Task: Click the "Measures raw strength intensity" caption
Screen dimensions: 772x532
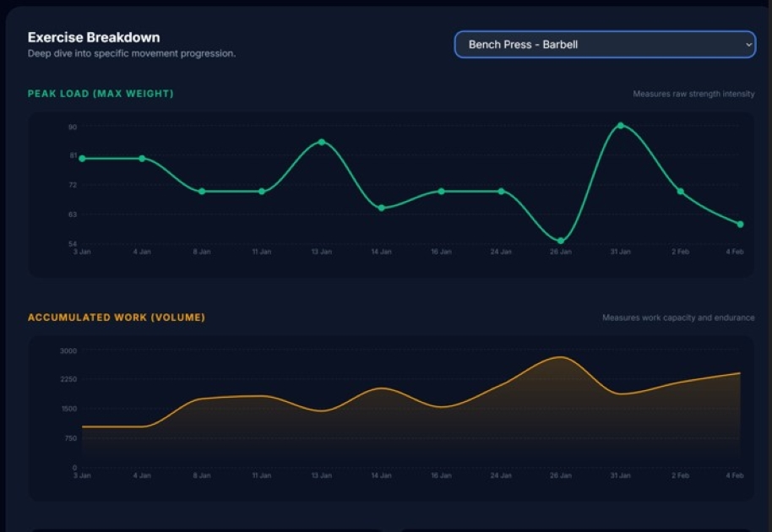Action: 693,95
